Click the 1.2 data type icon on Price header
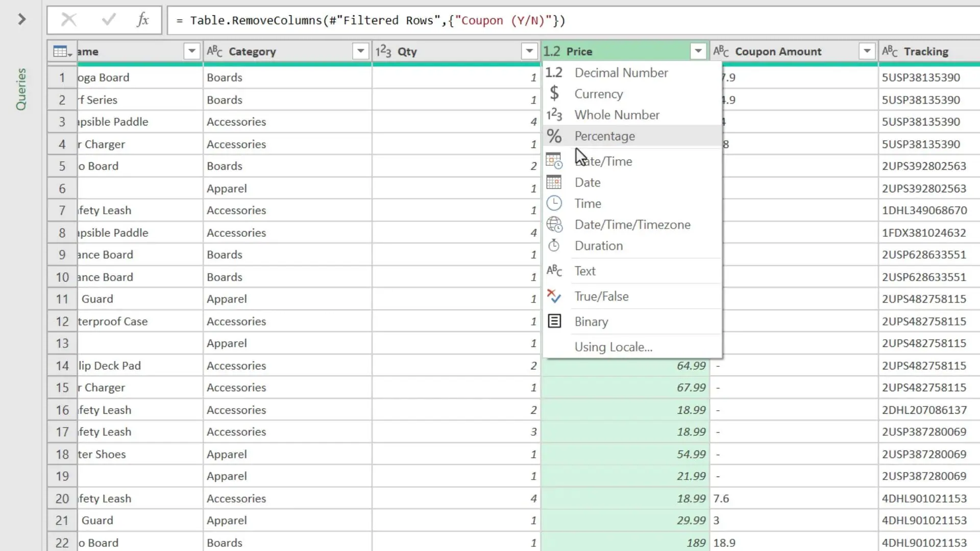980x551 pixels. pyautogui.click(x=553, y=51)
